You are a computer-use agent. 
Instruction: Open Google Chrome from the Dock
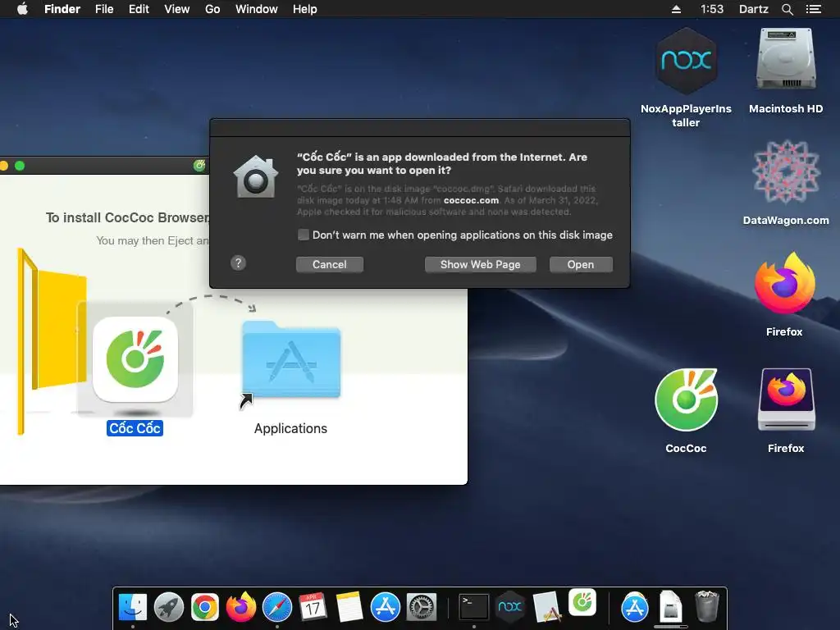pos(204,608)
